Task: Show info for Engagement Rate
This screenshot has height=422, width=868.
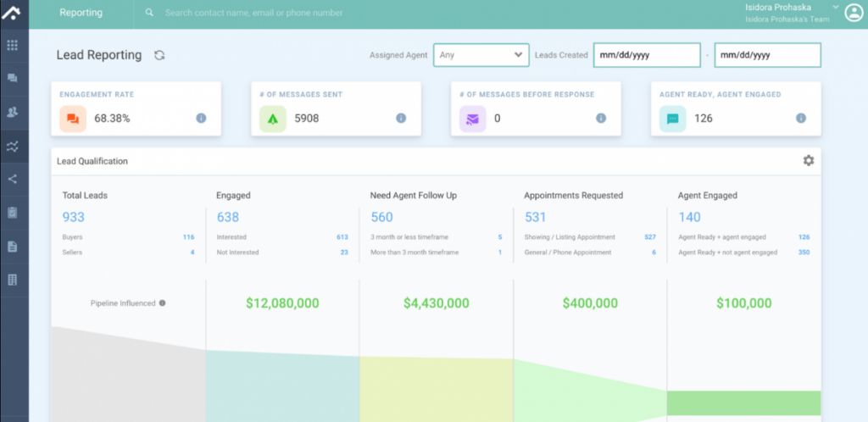Action: [201, 118]
